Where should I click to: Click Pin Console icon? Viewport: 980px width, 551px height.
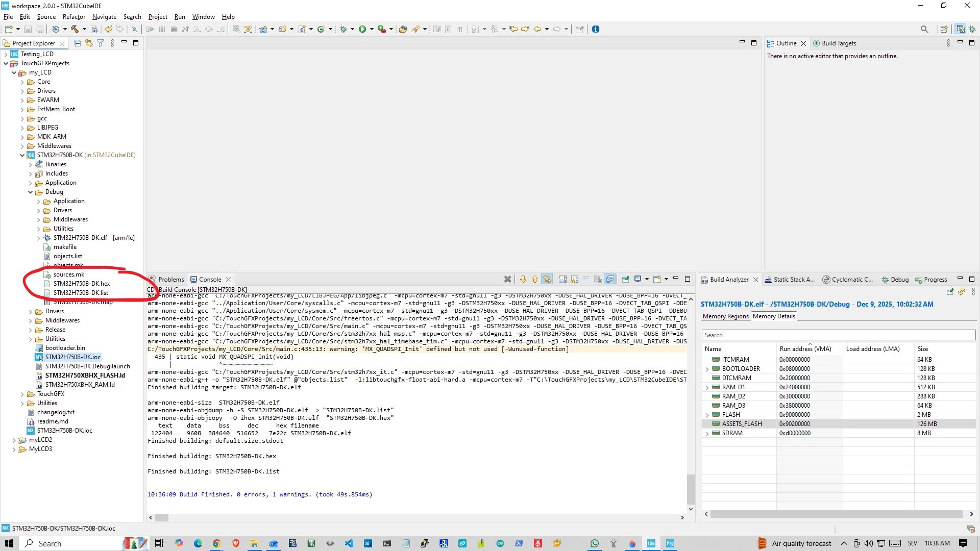[625, 280]
